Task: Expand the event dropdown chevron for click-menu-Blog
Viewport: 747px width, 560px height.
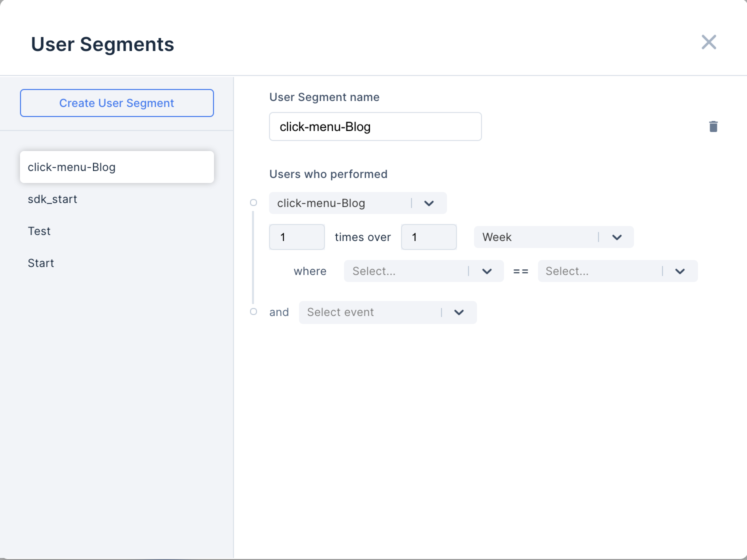Action: pos(429,203)
